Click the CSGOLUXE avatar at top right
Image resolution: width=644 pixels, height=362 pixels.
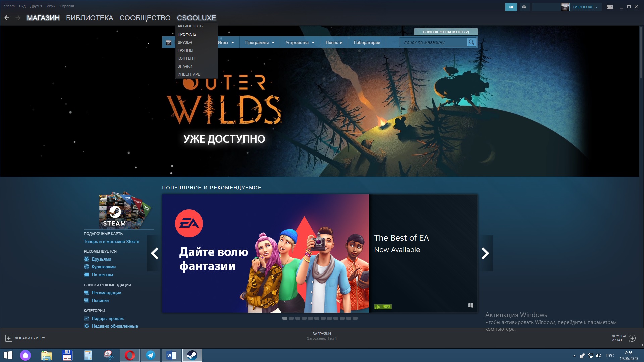(x=565, y=7)
